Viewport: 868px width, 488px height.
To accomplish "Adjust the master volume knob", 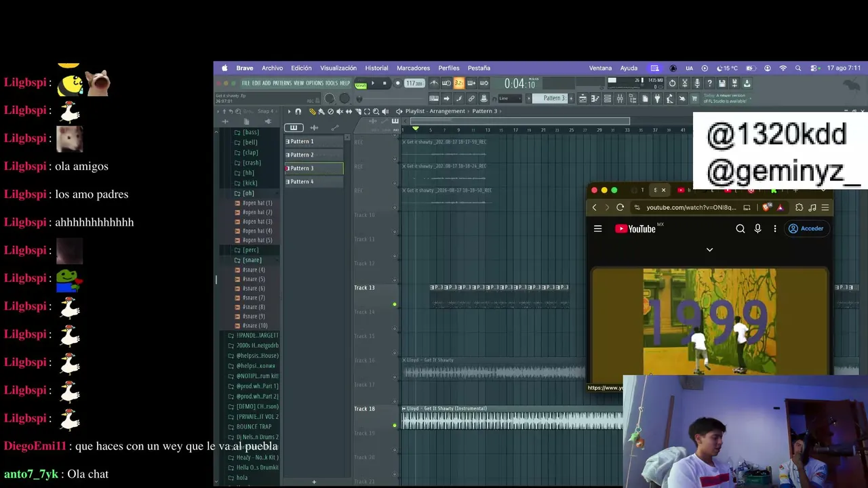I will pyautogui.click(x=330, y=98).
